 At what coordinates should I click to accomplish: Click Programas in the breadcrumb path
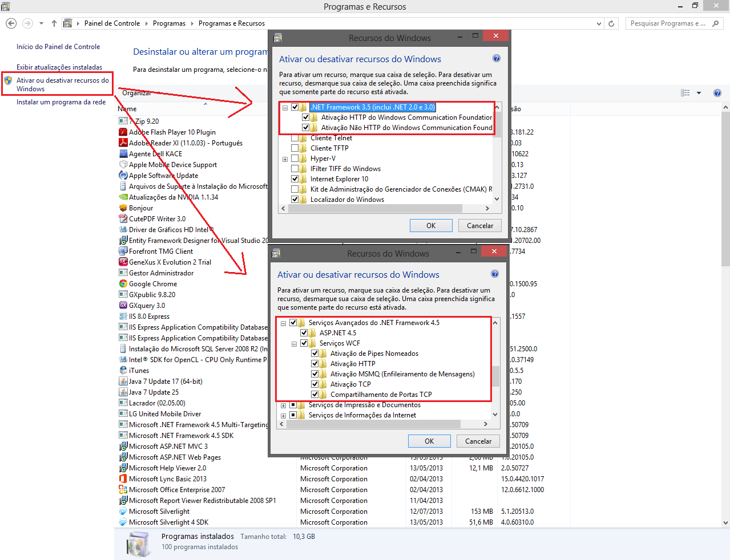169,23
